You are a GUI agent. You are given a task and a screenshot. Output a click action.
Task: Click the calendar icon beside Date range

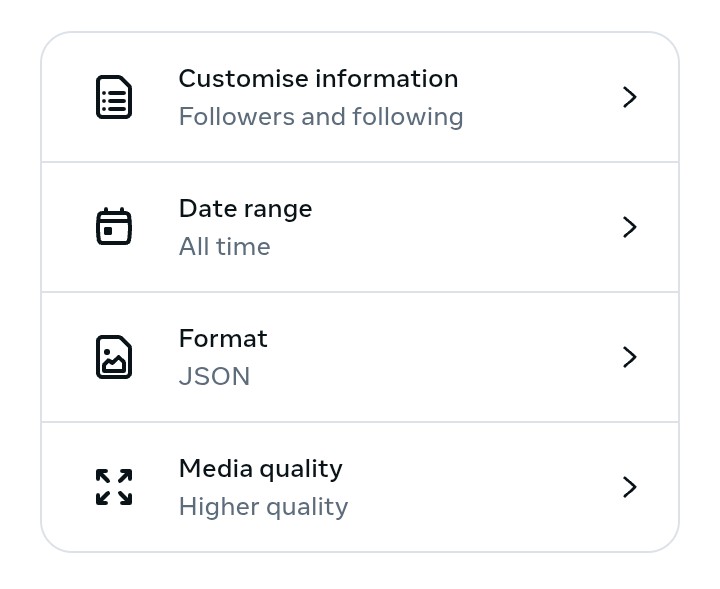coord(114,227)
